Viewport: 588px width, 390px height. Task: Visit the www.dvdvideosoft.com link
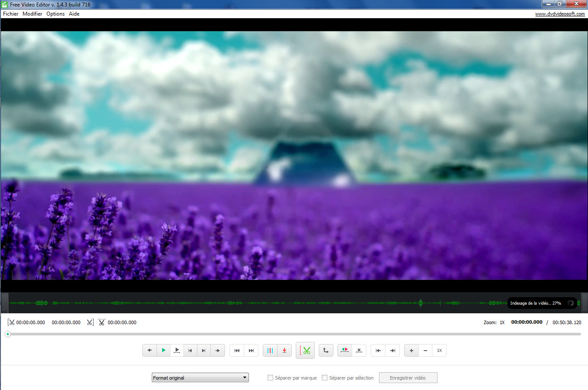[560, 13]
